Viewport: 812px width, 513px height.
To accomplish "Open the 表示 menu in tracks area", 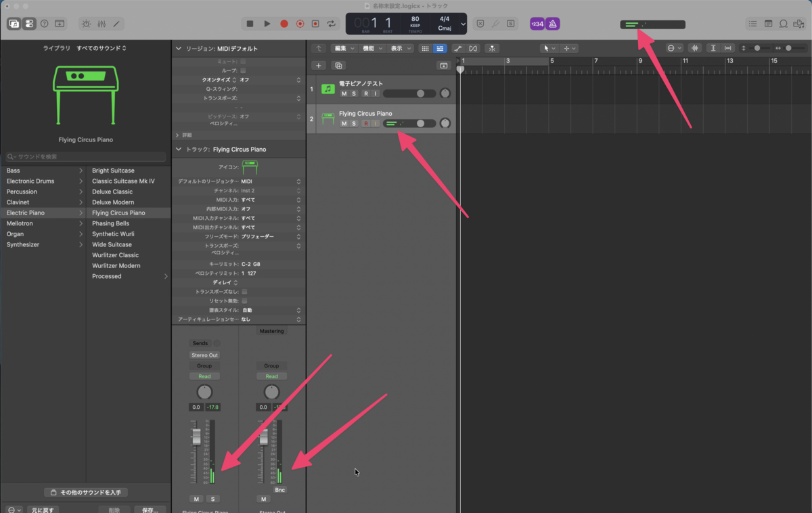I will click(399, 48).
